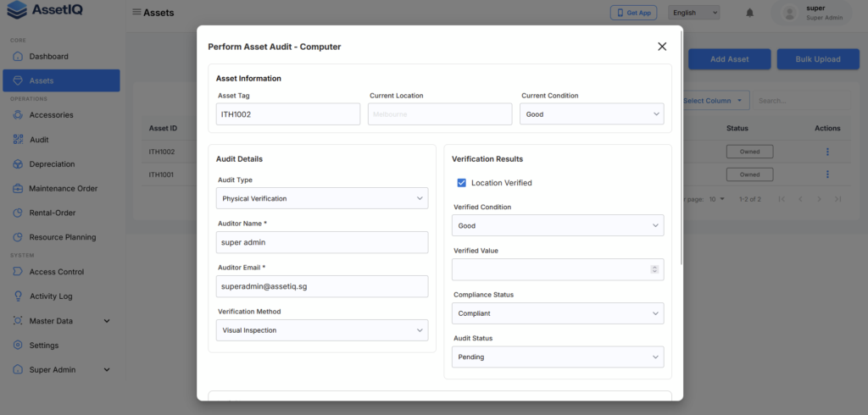Click the Verified Value stepper arrows
Image resolution: width=868 pixels, height=415 pixels.
pos(654,269)
